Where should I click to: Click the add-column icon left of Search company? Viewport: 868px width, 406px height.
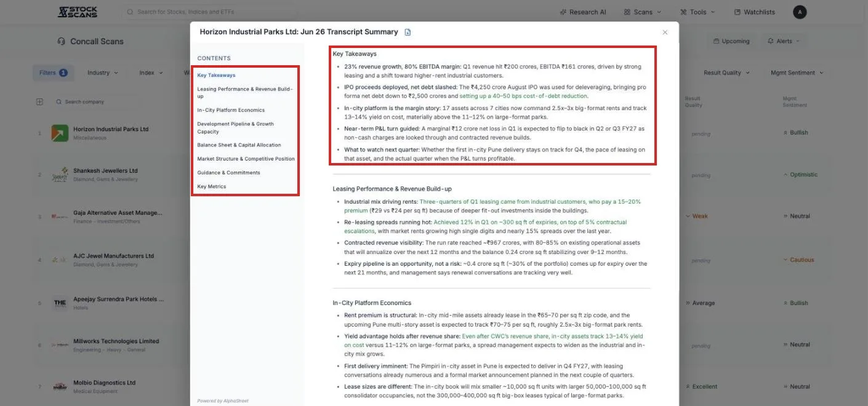coord(39,101)
